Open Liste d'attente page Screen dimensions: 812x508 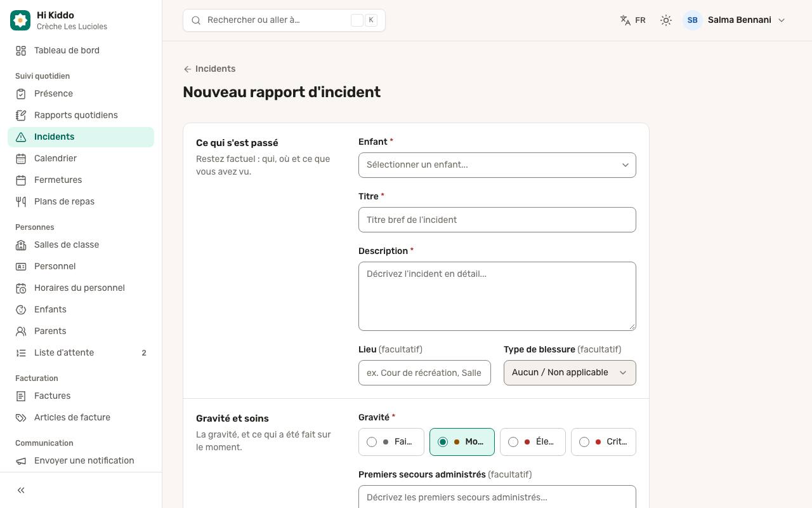(x=81, y=353)
